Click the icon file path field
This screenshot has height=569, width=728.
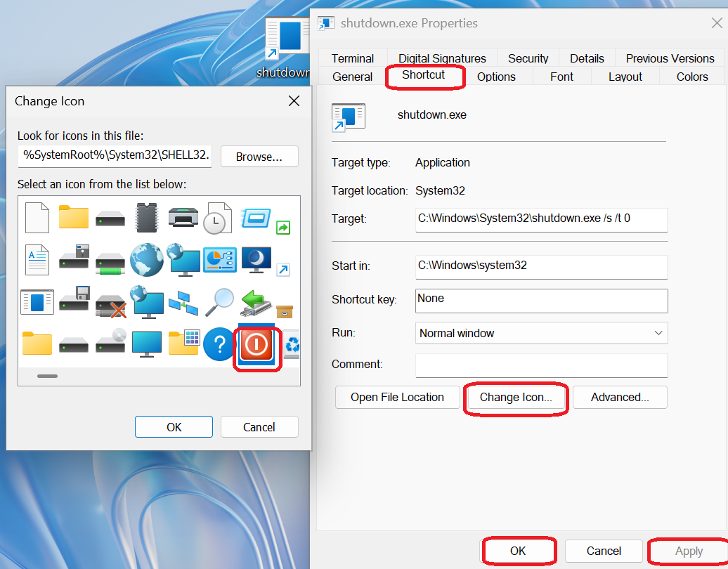[115, 156]
